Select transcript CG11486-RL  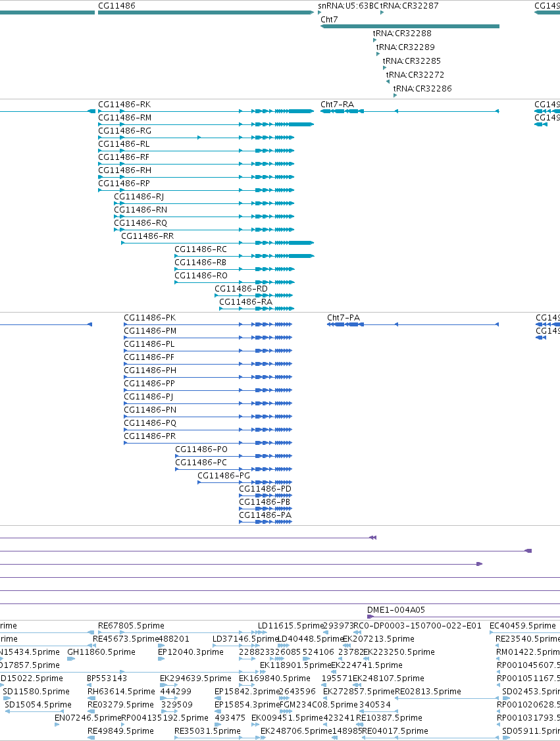coord(124,144)
